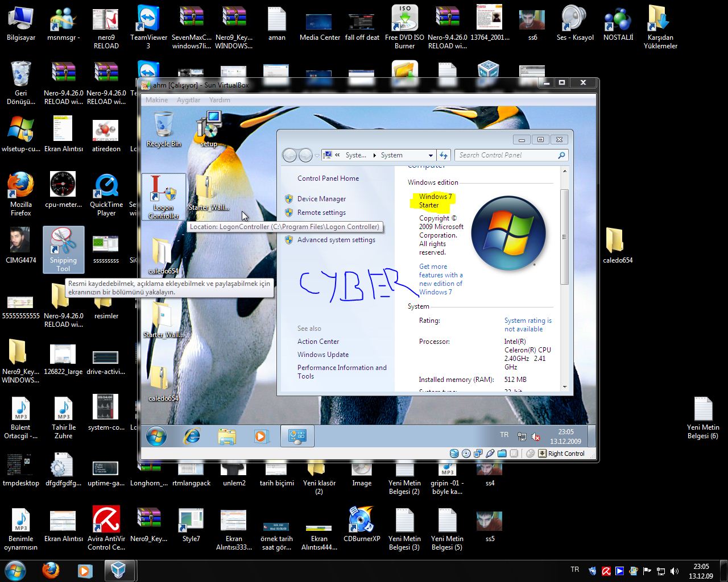This screenshot has width=728, height=582.
Task: Switch to Windows Media Player on host taskbar
Action: (x=85, y=570)
